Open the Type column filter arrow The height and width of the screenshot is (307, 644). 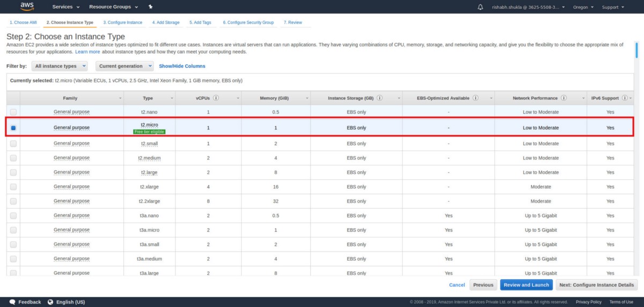(172, 98)
